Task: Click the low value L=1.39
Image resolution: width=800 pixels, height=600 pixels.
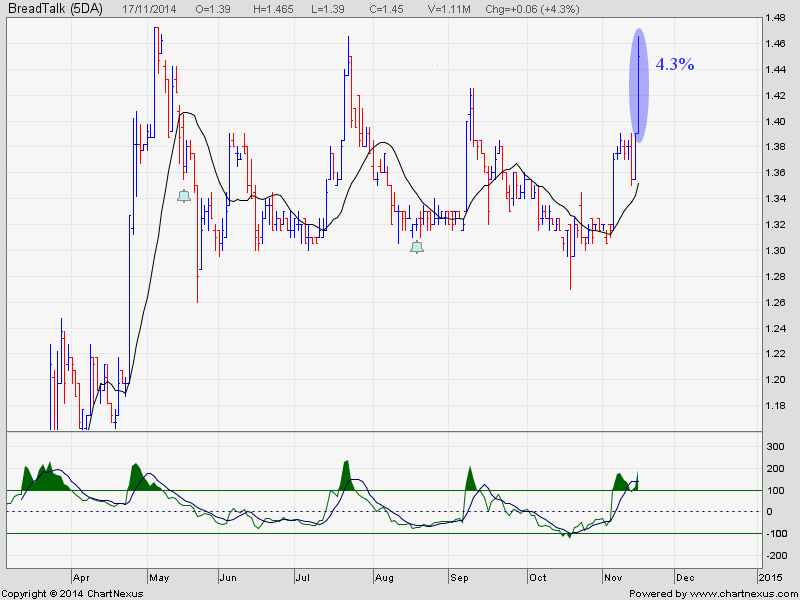Action: point(327,9)
